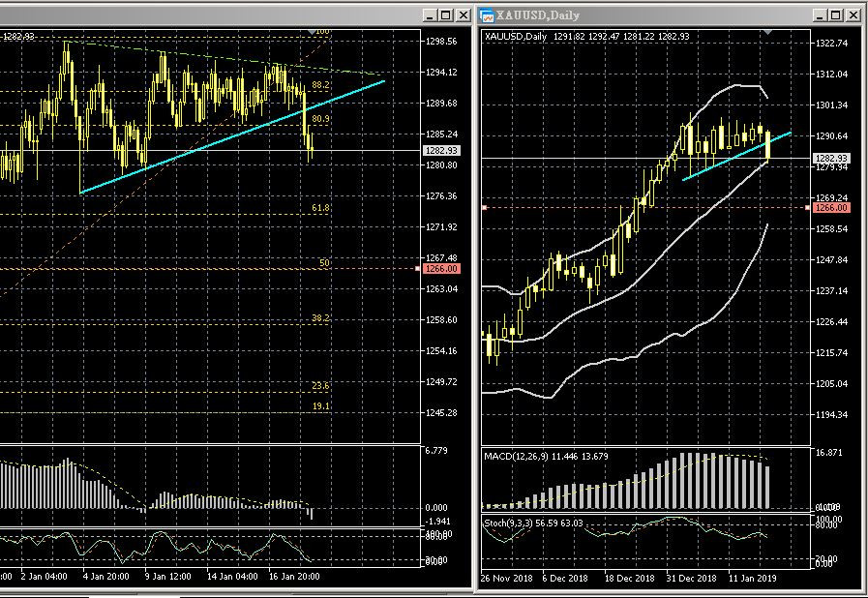The height and width of the screenshot is (598, 868).
Task: Maximize the left intraday chart window
Action: (x=446, y=15)
